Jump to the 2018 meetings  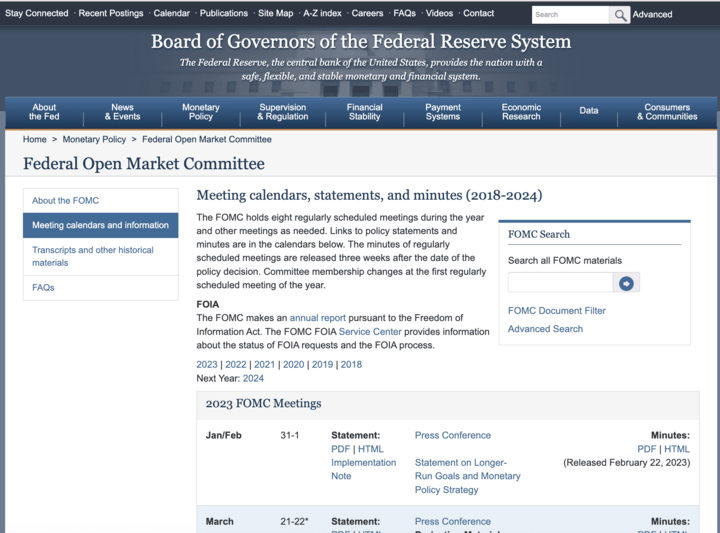351,365
